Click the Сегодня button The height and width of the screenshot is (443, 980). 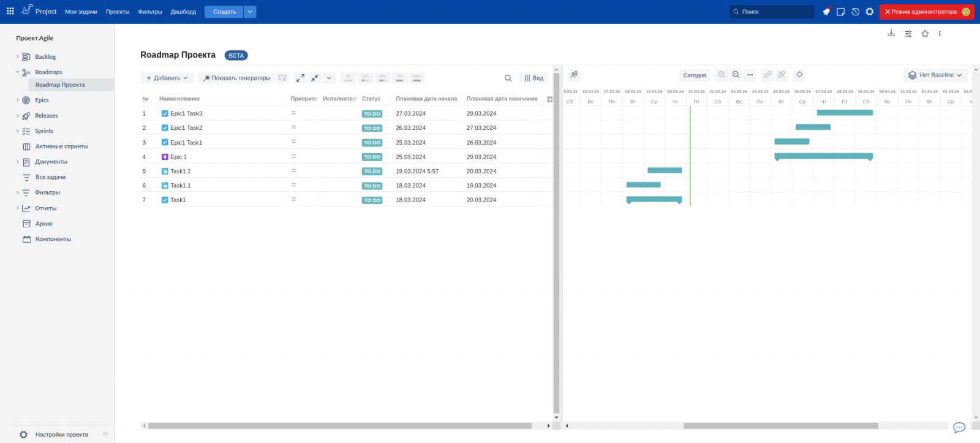point(695,75)
